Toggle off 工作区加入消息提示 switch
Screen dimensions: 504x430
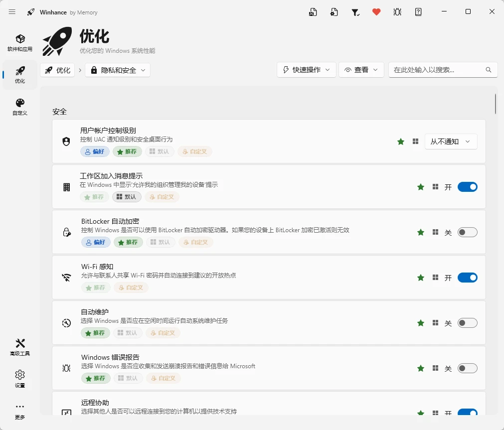point(467,187)
